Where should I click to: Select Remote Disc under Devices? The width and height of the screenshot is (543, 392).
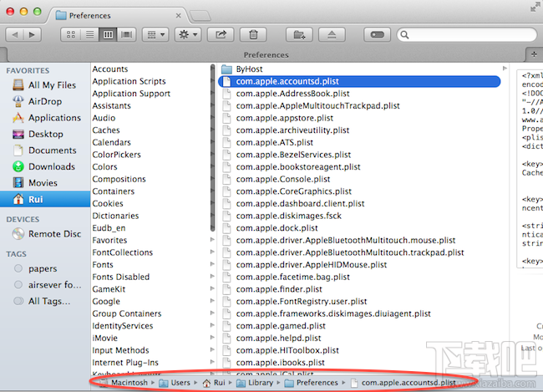pos(47,234)
